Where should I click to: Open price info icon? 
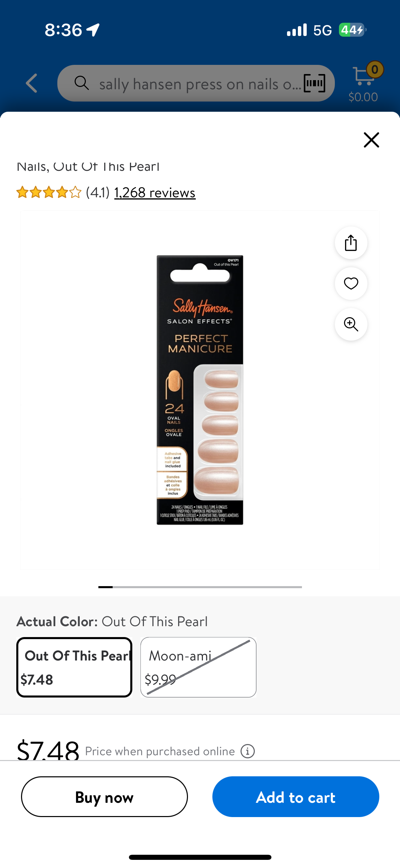click(x=248, y=751)
